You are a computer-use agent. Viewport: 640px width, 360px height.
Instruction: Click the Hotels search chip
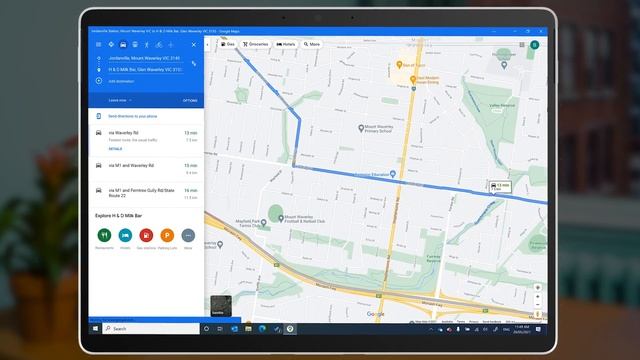[x=286, y=44]
